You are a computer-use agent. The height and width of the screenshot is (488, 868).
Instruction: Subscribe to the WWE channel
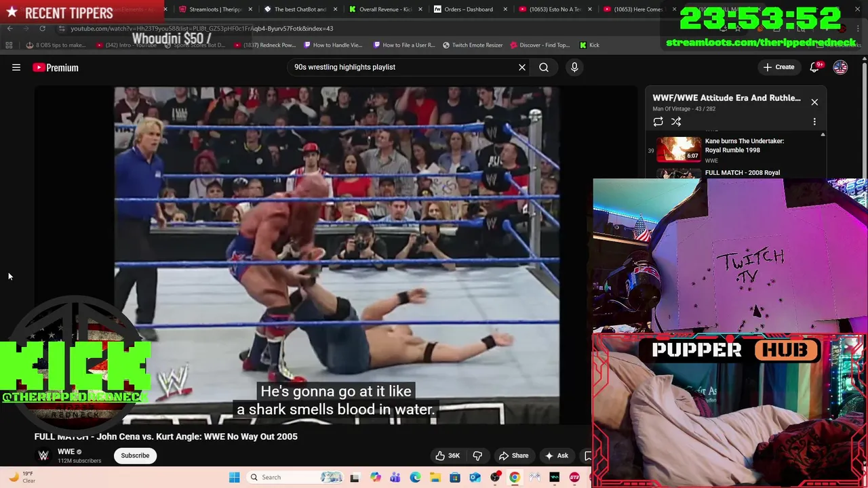click(135, 455)
